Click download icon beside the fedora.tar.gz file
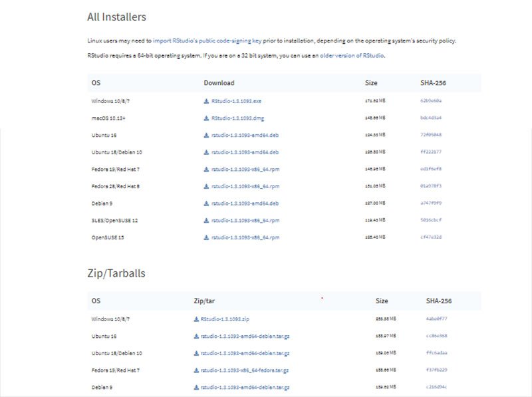 coord(196,370)
